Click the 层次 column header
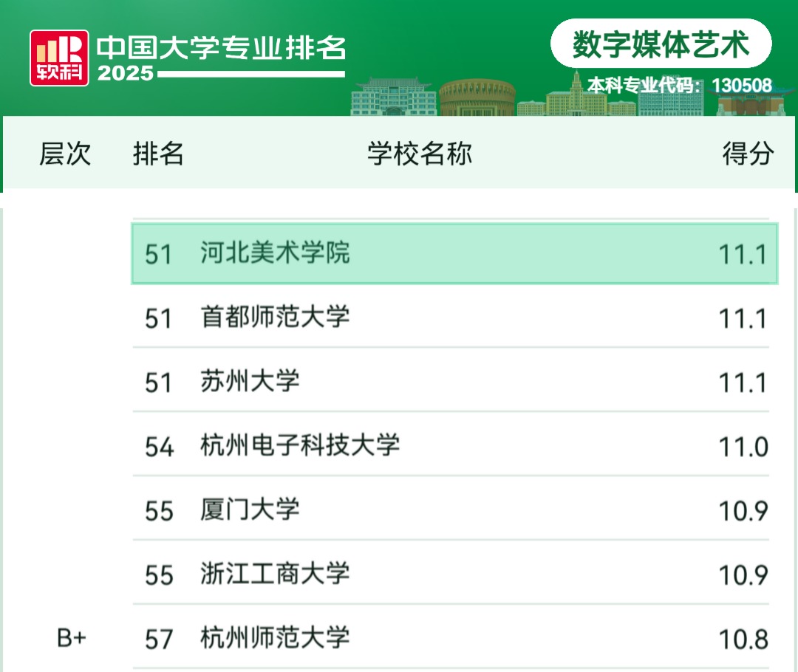 pos(65,154)
